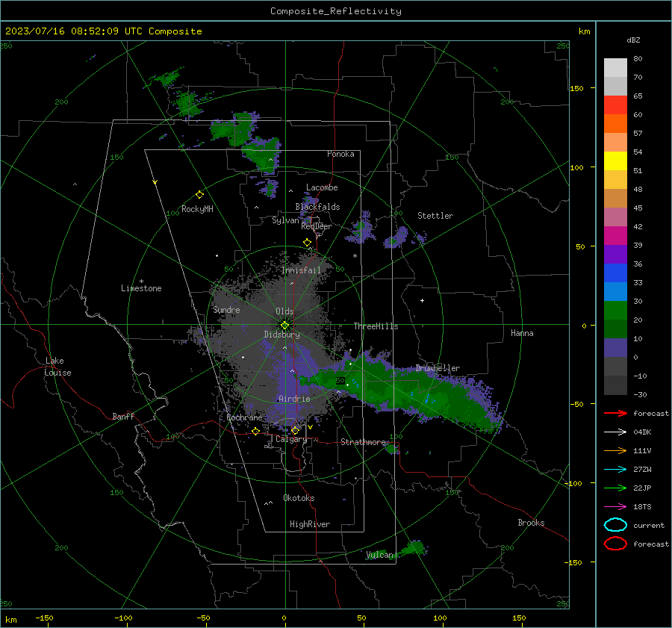
Task: Click the RedDeer city label
Action: coord(317,226)
